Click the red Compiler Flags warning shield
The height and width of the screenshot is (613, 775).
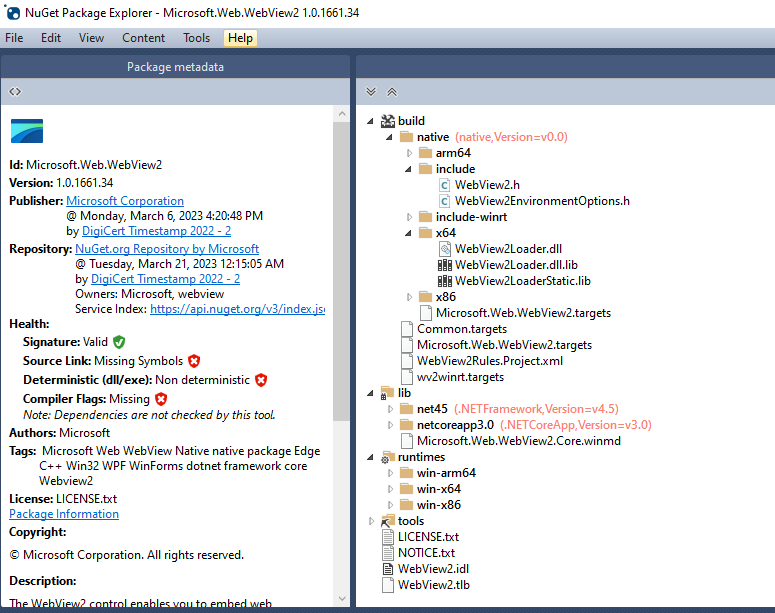161,399
